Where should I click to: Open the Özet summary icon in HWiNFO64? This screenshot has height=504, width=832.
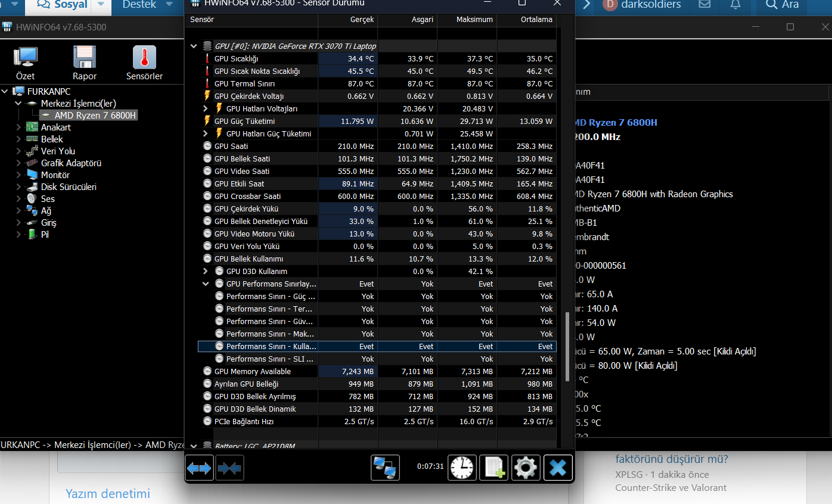tap(26, 63)
